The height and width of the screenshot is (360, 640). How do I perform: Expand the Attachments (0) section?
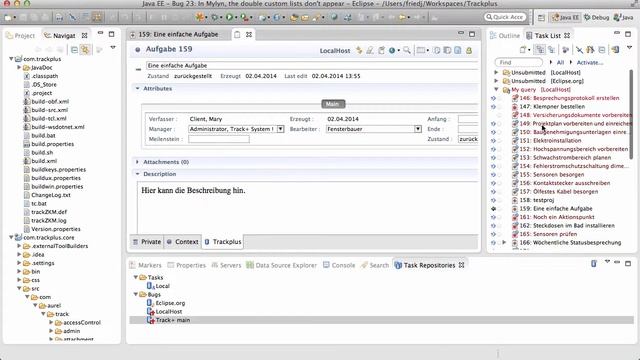click(138, 162)
